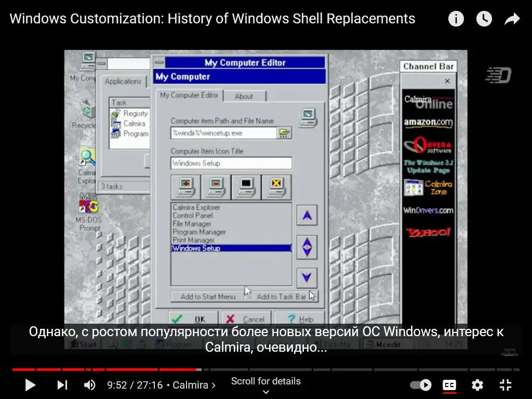Expand the Calmira chapter label
Image resolution: width=532 pixels, height=399 pixels.
[x=194, y=385]
